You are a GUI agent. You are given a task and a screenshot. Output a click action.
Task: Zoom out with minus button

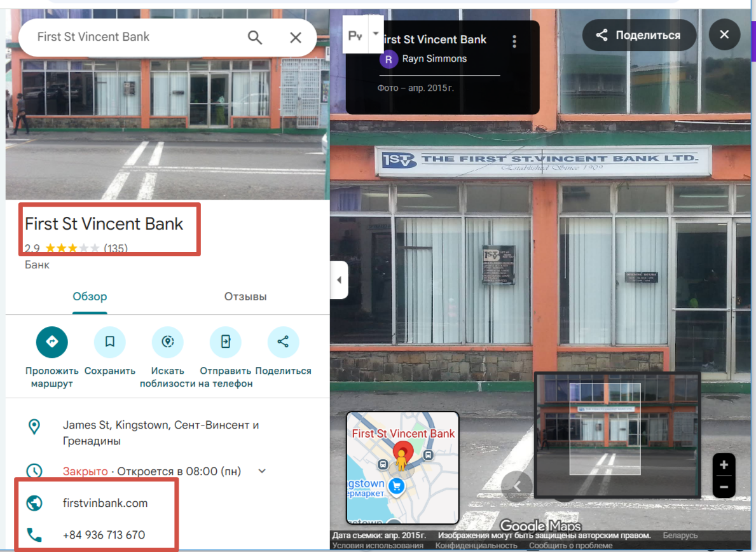(724, 488)
